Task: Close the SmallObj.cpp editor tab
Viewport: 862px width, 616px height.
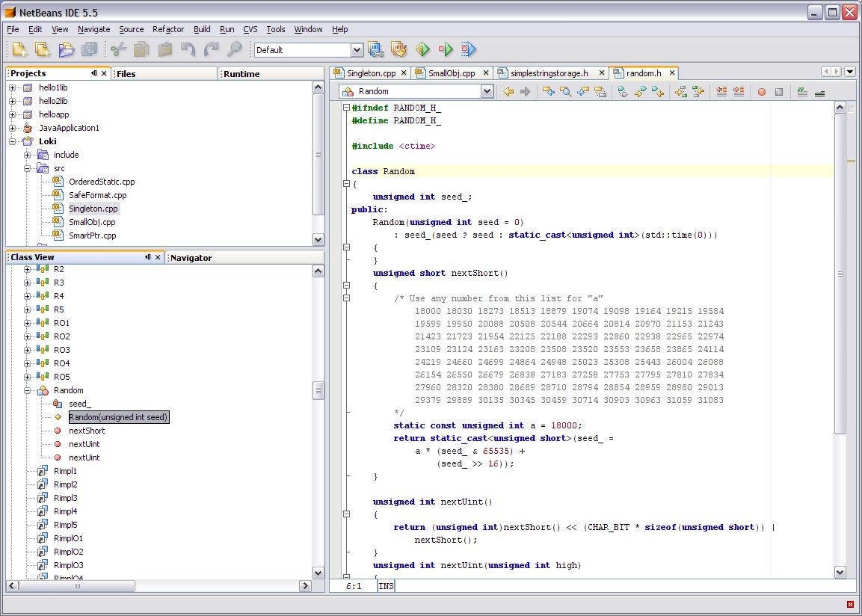Action: coord(486,73)
